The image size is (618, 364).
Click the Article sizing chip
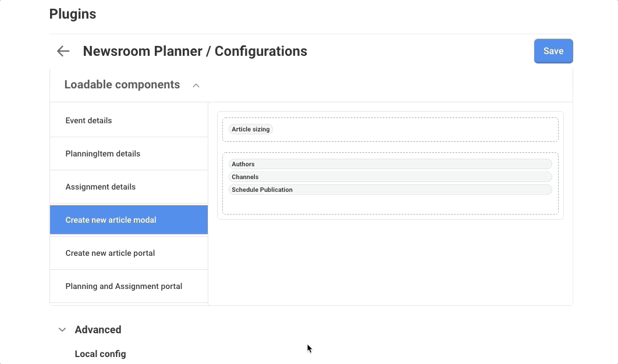(250, 129)
